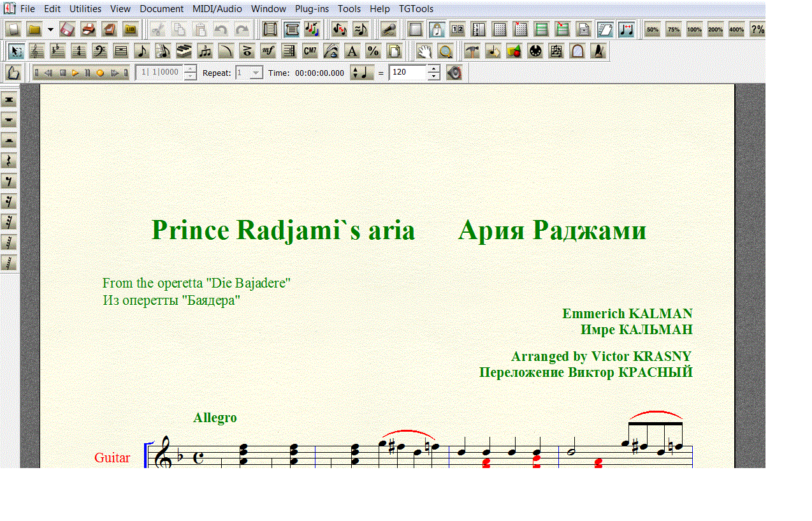812x521 pixels.
Task: Open the Utilities menu
Action: [x=85, y=9]
